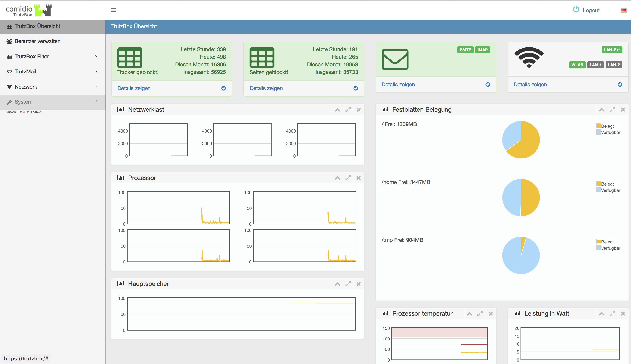Screen dimensions: 631x364
Task: Toggle the hamburger sidebar menu icon
Action: [113, 10]
